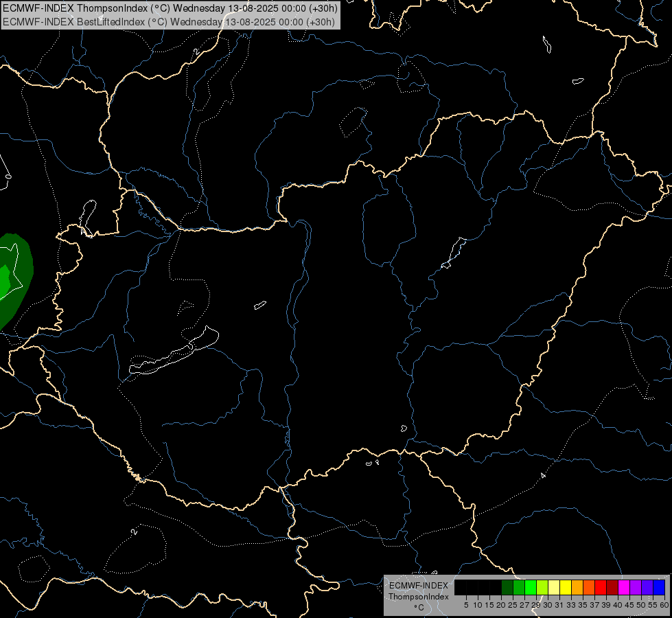The image size is (672, 618).
Task: Click the legend scale value 50
Action: coord(641,605)
